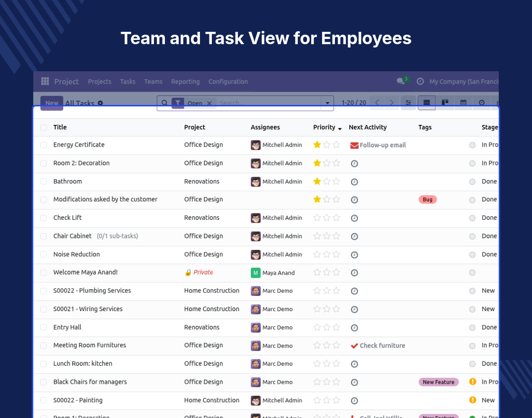Image resolution: width=532 pixels, height=418 pixels.
Task: Switch to the list view icon
Action: click(427, 103)
